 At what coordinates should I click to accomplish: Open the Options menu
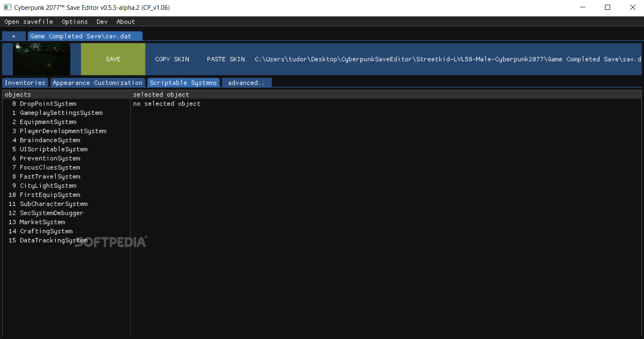tap(75, 21)
